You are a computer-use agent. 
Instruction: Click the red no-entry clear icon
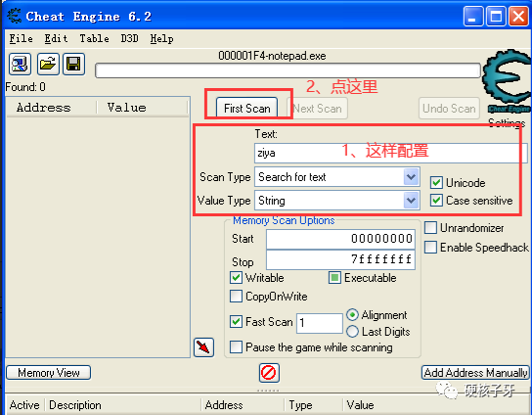click(x=269, y=373)
